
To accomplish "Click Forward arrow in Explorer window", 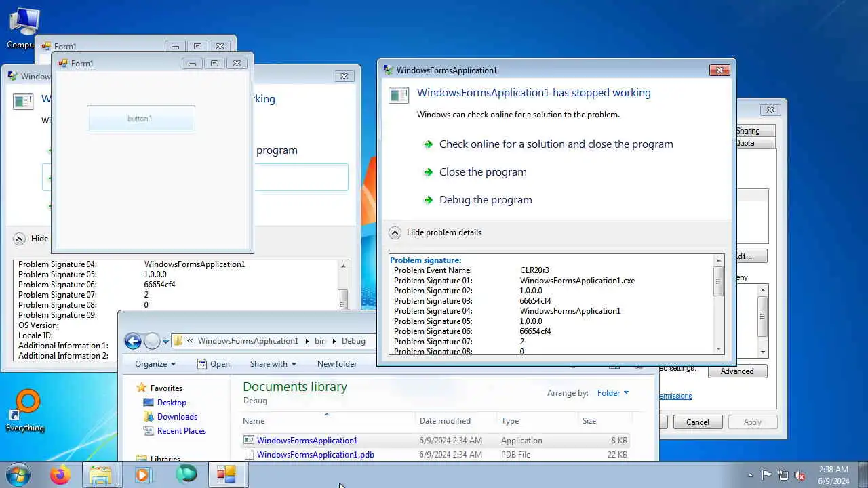I will pos(152,341).
